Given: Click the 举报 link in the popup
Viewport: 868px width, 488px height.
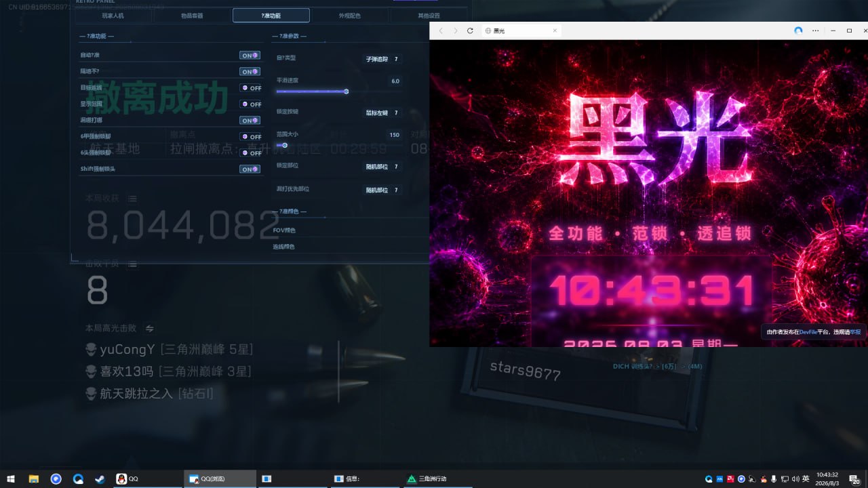Looking at the screenshot, I should [855, 332].
